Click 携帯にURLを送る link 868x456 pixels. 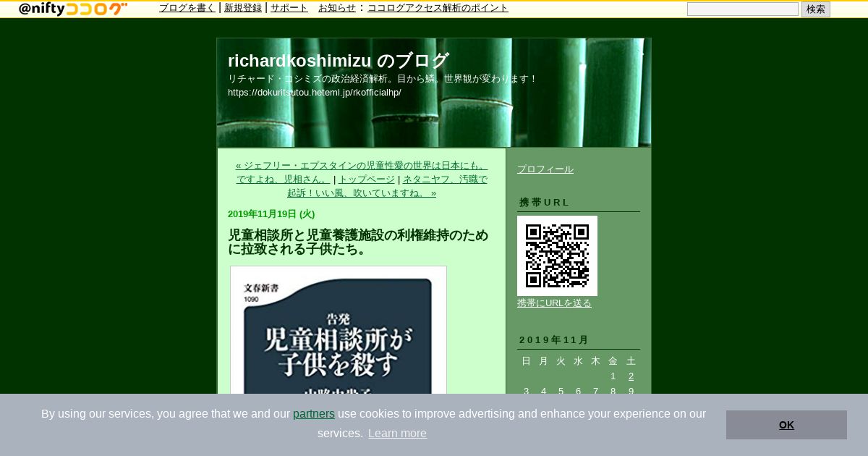click(x=554, y=303)
